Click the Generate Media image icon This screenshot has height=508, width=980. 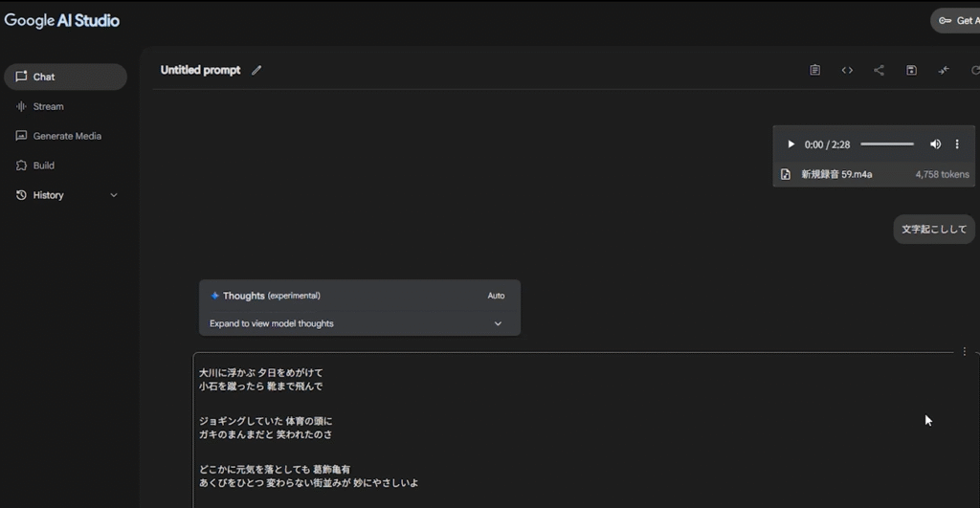[21, 136]
